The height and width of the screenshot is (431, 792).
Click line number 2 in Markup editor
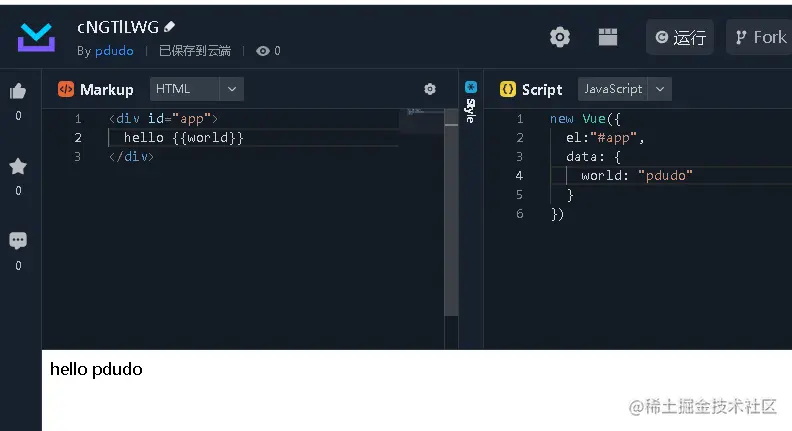(78, 137)
